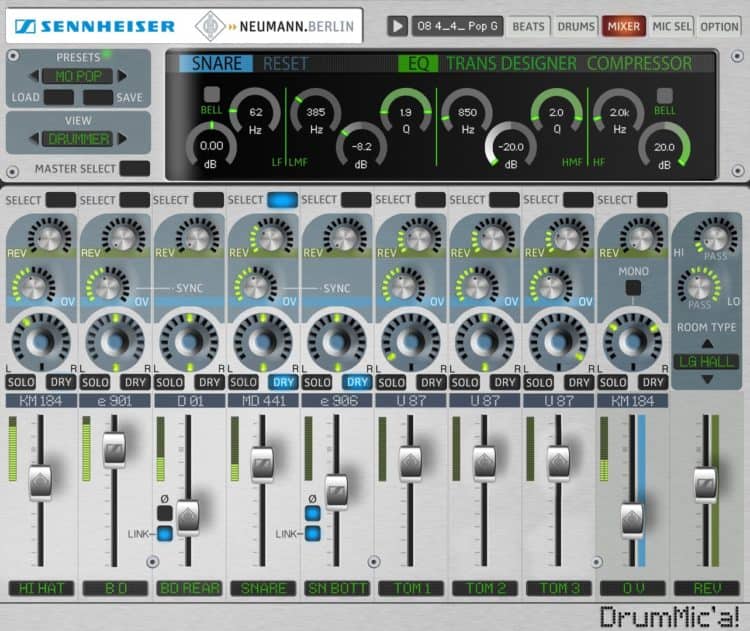Viewport: 750px width, 631px height.
Task: Click the reverb LO PASS knob
Action: coord(699,287)
